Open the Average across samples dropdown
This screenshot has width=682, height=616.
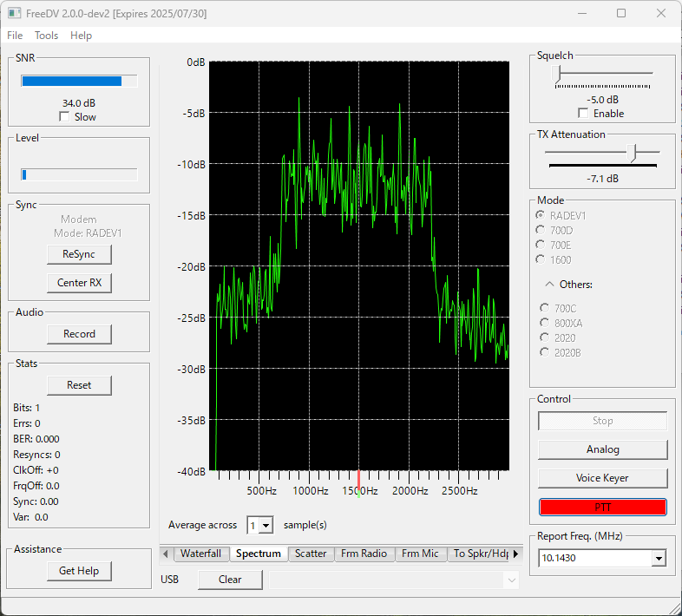click(266, 525)
